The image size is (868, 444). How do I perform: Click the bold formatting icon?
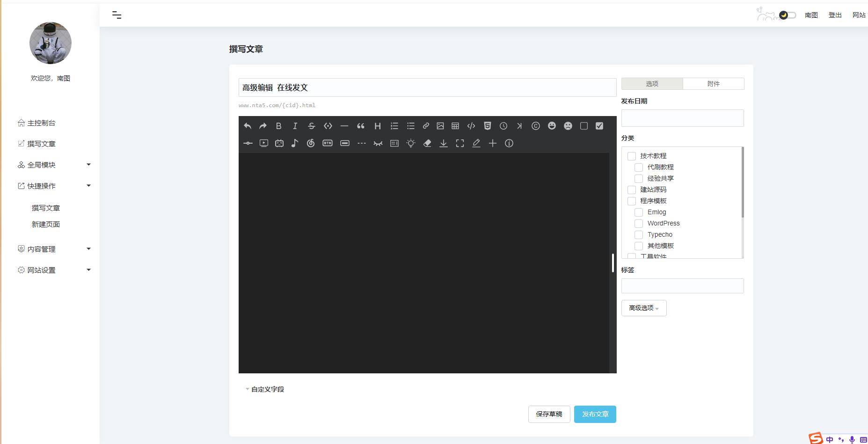pyautogui.click(x=279, y=126)
